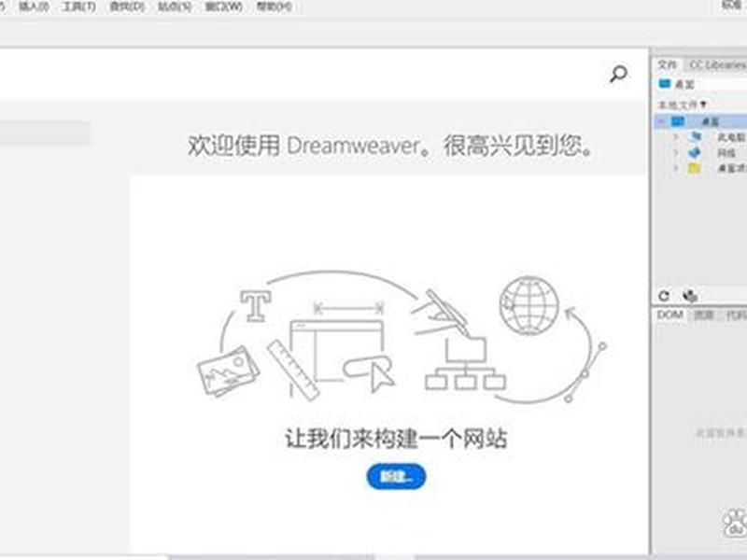747x560 pixels.
Task: Click the search magnifier icon
Action: (618, 74)
